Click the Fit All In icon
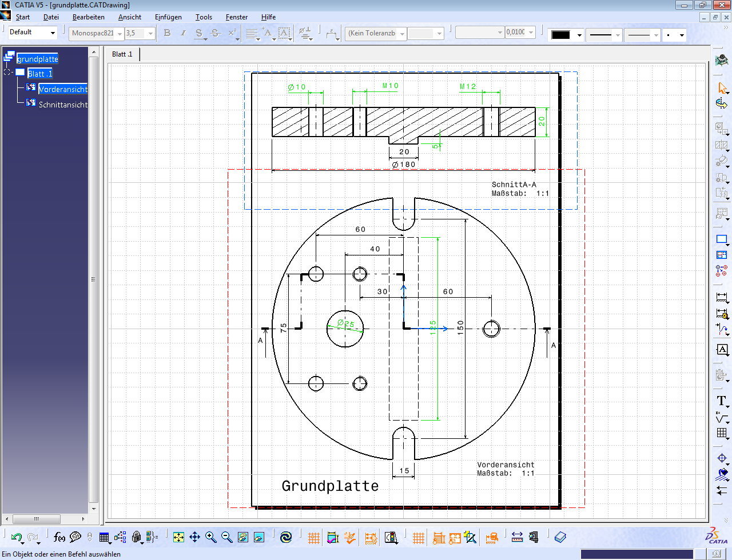This screenshot has width=732, height=560. pyautogui.click(x=180, y=537)
